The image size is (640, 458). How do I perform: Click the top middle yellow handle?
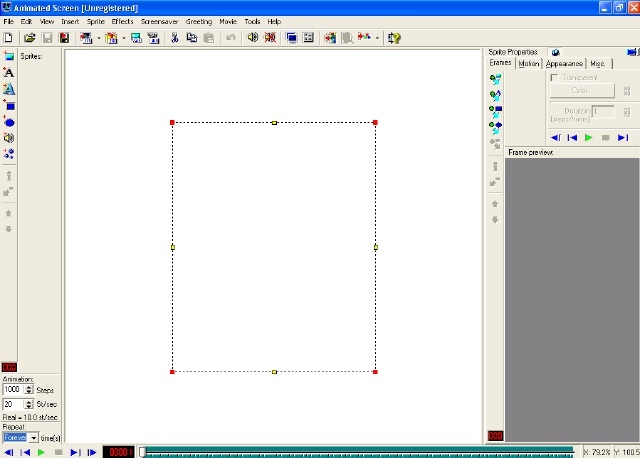coord(274,122)
